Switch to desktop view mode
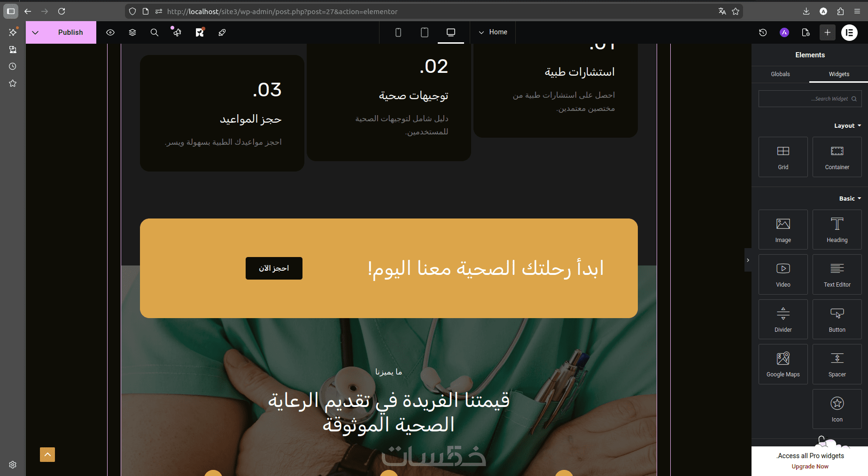This screenshot has width=868, height=476. pos(451,32)
